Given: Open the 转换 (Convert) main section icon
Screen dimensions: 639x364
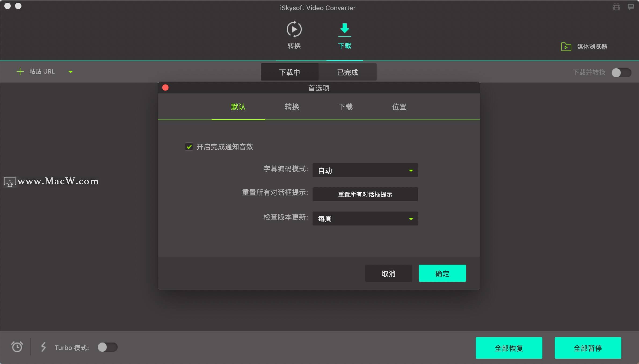Looking at the screenshot, I should click(x=294, y=30).
